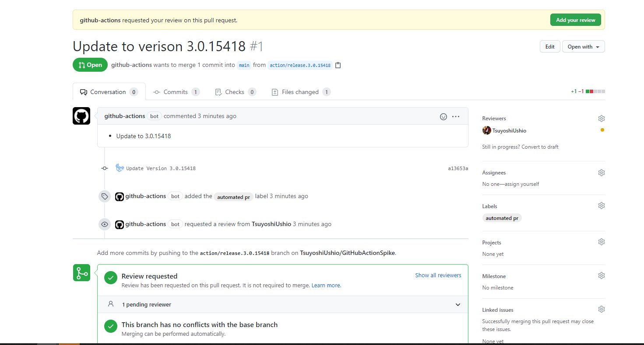The image size is (644, 345).
Task: Click automated pr label in timeline
Action: point(233,197)
